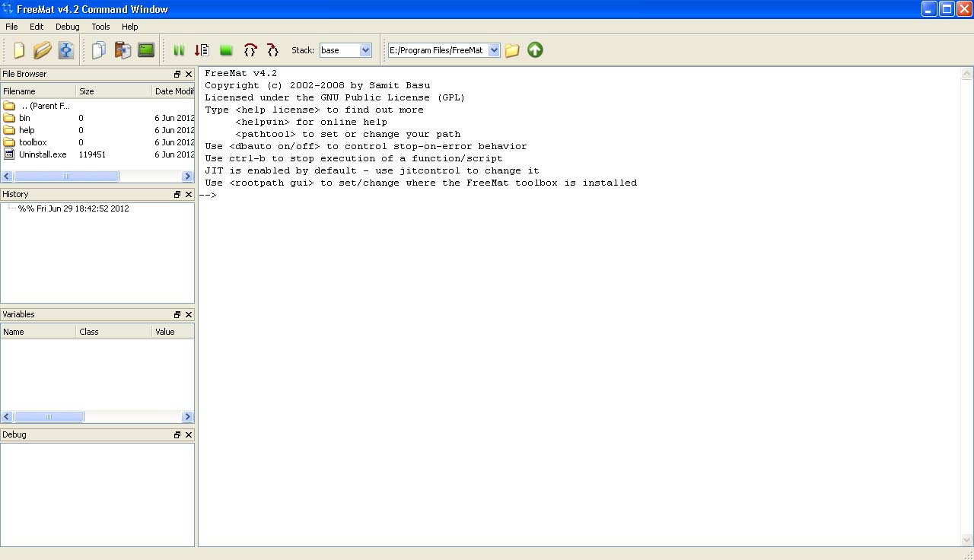Click the red arrow continue icon
Screen dimensions: 974x560
202,50
